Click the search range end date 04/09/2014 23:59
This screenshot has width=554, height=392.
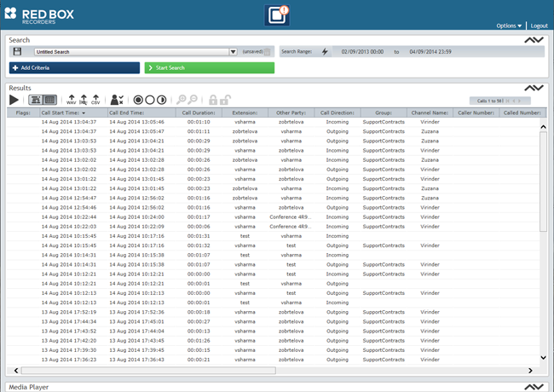coord(430,52)
